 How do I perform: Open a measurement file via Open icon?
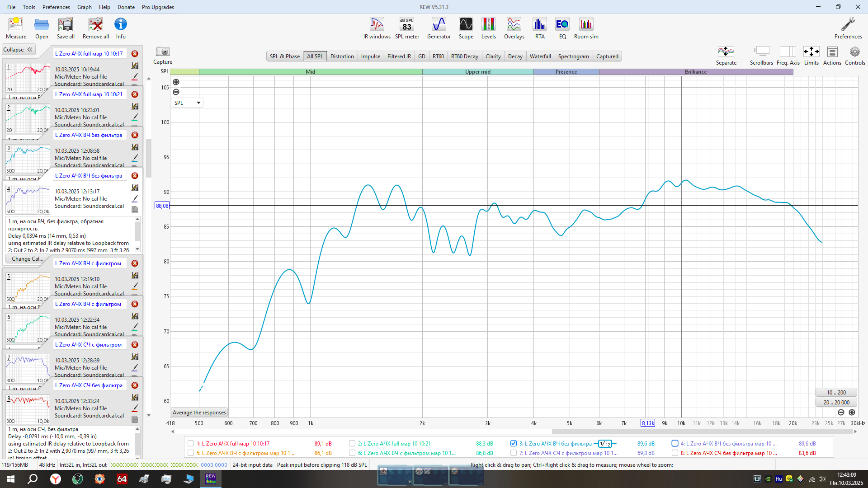42,28
